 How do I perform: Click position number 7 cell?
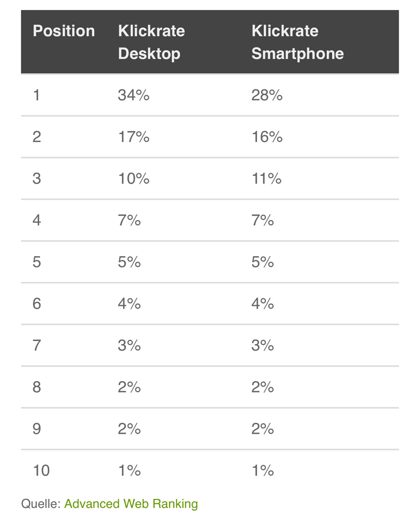(x=37, y=345)
